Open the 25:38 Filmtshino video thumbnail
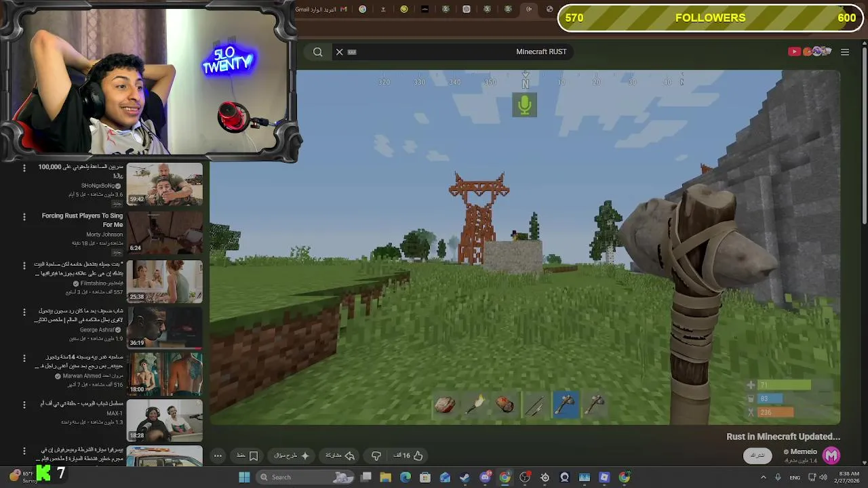 click(165, 281)
